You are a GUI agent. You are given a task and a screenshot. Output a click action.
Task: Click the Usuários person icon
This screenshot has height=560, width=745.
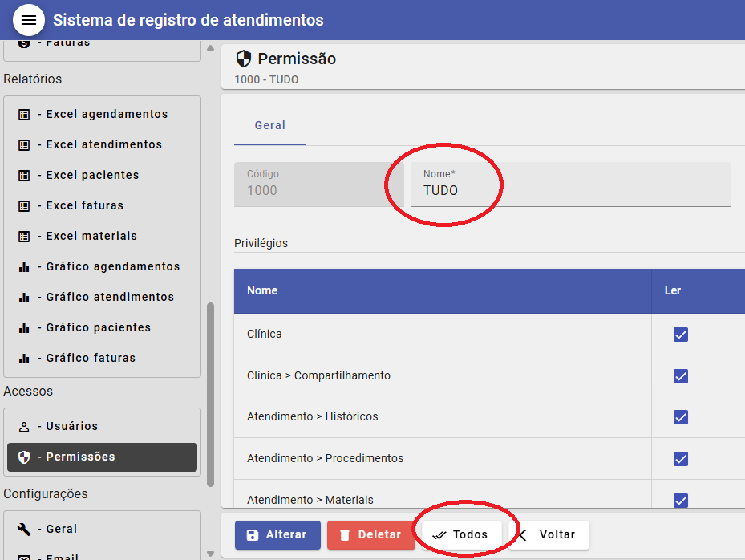pyautogui.click(x=24, y=427)
